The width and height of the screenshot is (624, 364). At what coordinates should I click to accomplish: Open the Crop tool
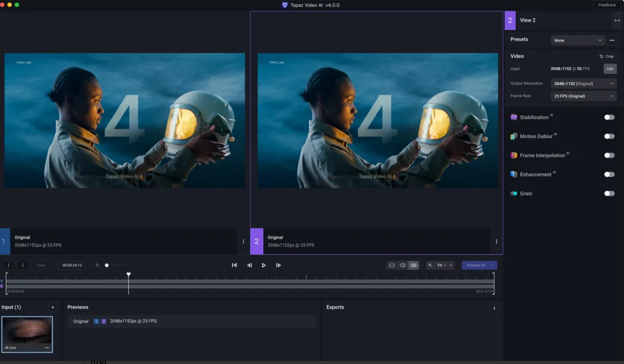pos(607,56)
